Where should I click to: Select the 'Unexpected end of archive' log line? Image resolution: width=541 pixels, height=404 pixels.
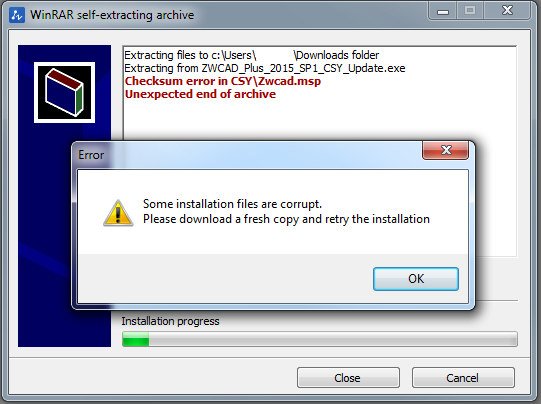click(x=200, y=94)
